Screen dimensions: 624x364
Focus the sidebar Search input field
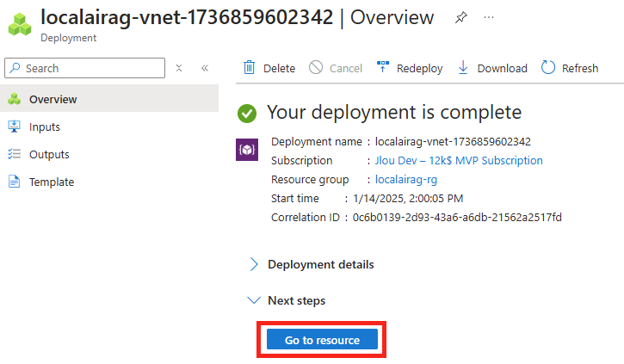pyautogui.click(x=84, y=68)
